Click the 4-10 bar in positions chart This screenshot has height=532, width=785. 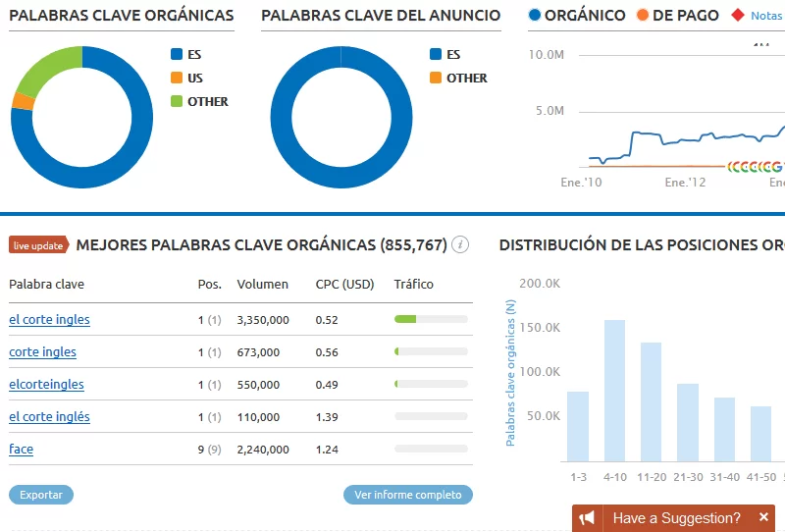click(615, 391)
